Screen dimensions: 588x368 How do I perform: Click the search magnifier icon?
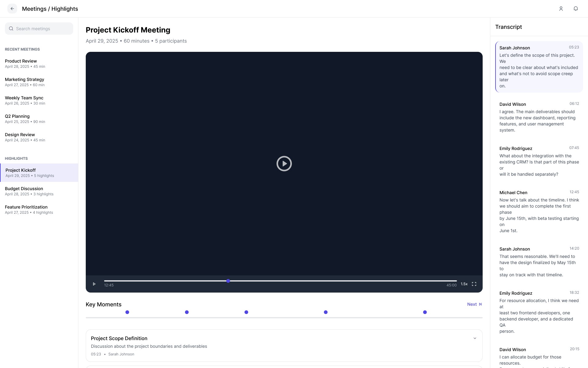(11, 29)
